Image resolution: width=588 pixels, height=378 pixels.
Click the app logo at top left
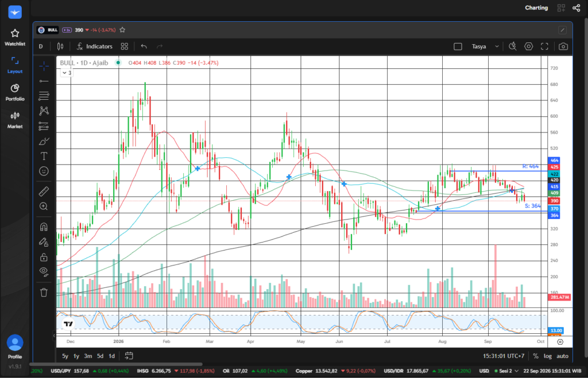pyautogui.click(x=15, y=12)
